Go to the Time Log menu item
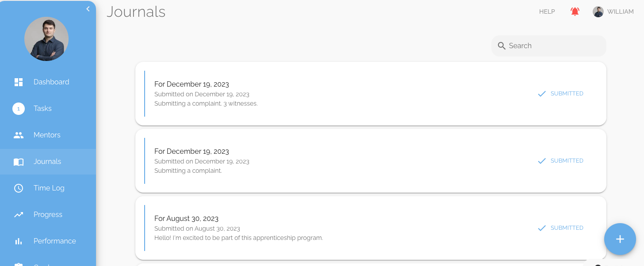This screenshot has height=266, width=644. click(49, 188)
